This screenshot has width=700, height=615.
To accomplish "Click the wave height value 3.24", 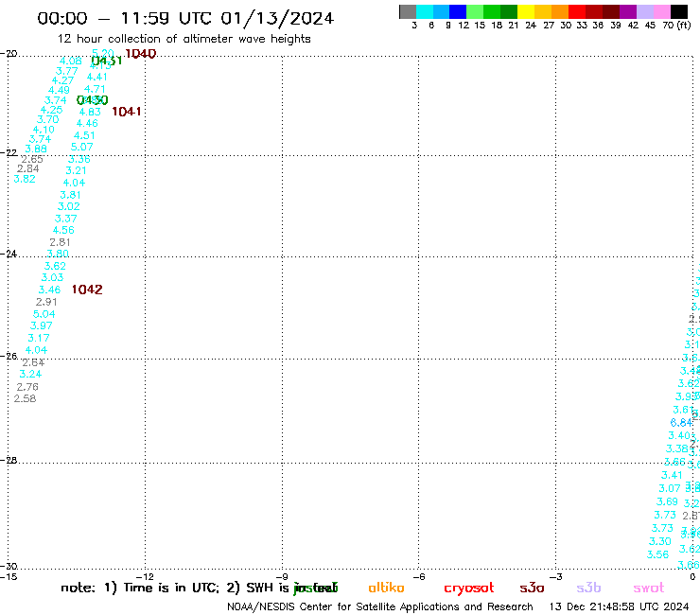I will click(x=30, y=374).
